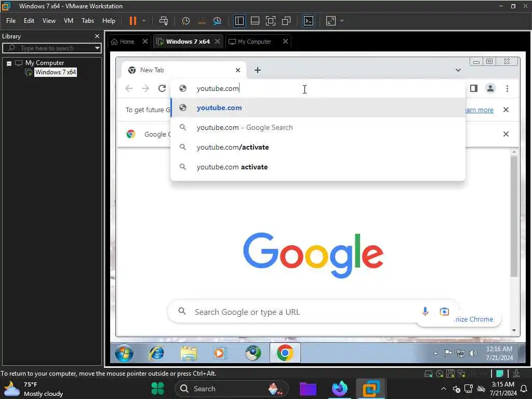Open the VM menu
Image resolution: width=532 pixels, height=399 pixels.
69,21
